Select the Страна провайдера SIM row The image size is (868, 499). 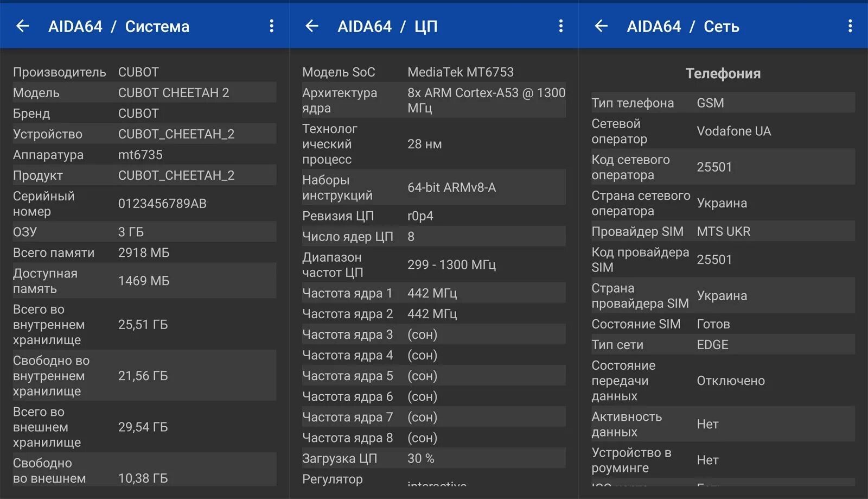pos(723,295)
